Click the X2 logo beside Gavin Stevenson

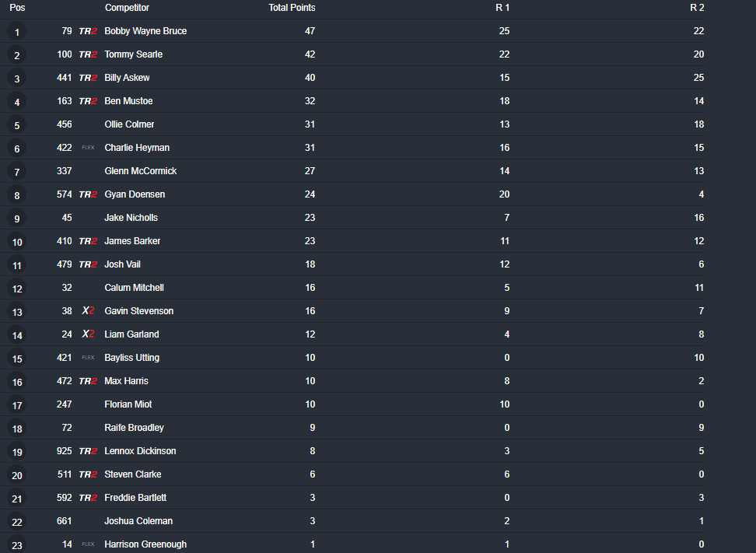point(88,311)
